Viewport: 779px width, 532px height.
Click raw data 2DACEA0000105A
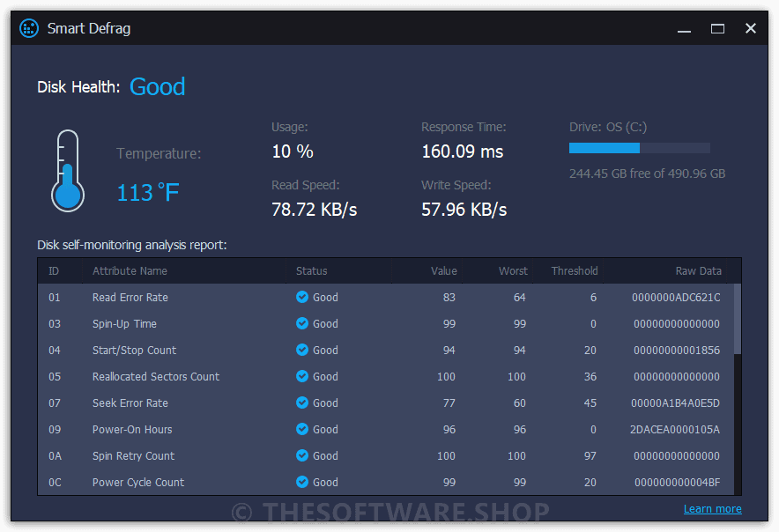tap(675, 429)
